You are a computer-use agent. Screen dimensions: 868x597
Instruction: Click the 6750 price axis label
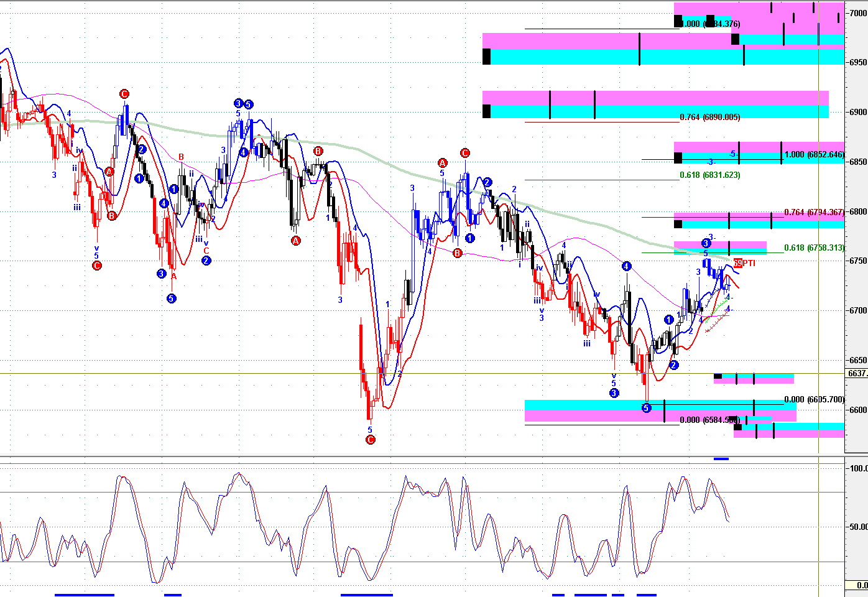858,261
